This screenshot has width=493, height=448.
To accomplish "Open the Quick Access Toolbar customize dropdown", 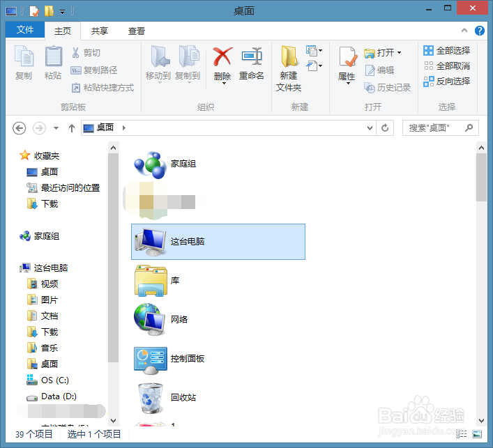I will pos(63,12).
